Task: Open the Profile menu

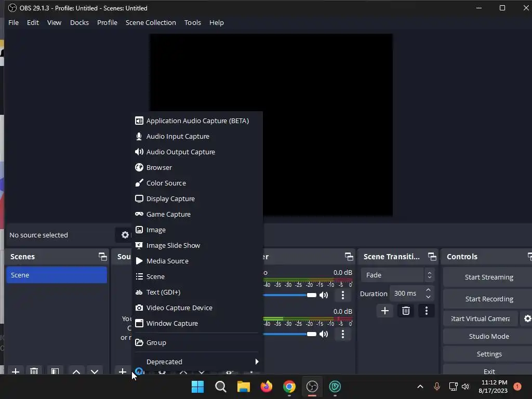Action: 107,23
